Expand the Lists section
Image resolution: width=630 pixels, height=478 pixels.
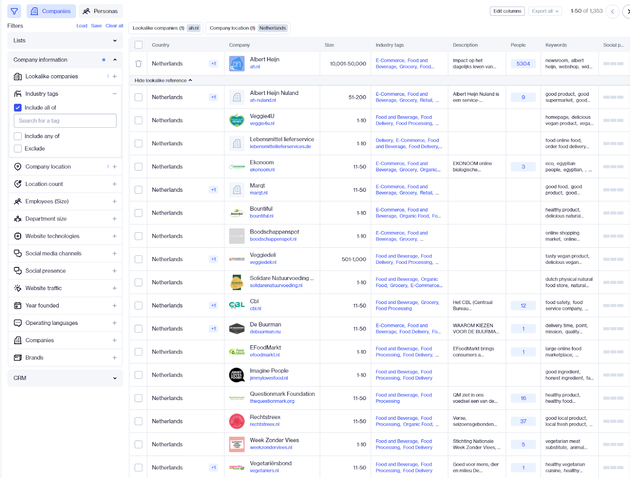[114, 41]
